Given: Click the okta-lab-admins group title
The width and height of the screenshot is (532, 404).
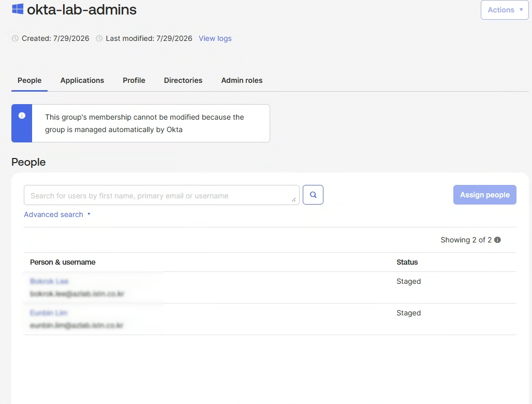Looking at the screenshot, I should 82,9.
